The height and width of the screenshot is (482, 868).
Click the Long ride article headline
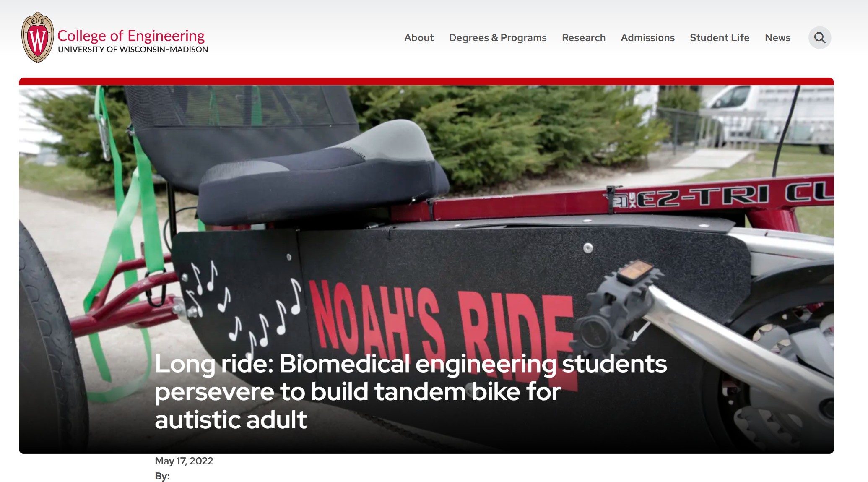[x=411, y=391]
